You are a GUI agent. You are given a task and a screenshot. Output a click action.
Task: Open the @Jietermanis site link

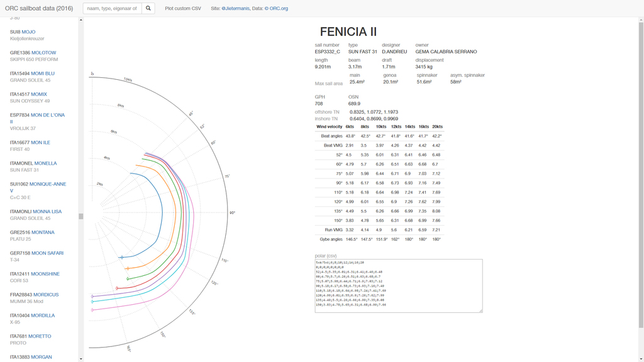pyautogui.click(x=235, y=8)
